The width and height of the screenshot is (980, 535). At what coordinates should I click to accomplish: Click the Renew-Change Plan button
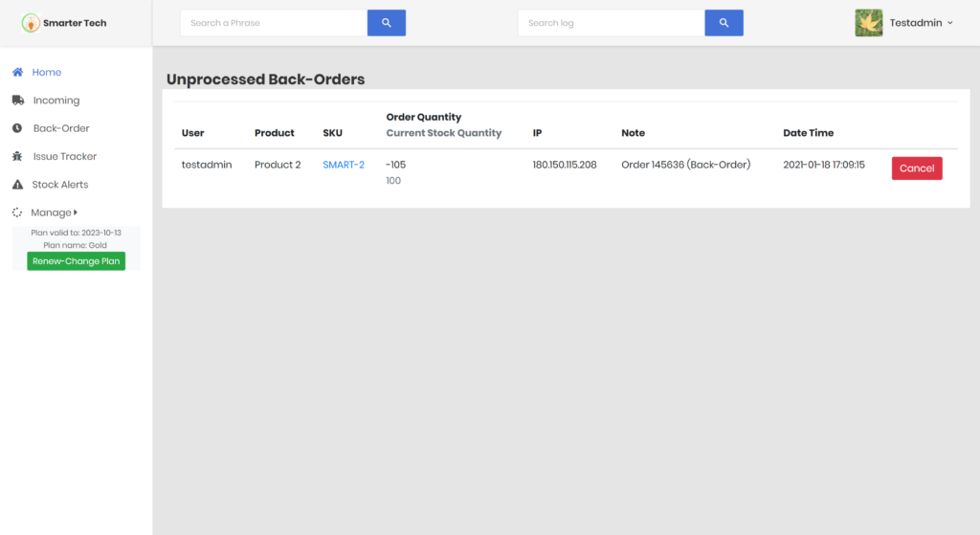[76, 261]
